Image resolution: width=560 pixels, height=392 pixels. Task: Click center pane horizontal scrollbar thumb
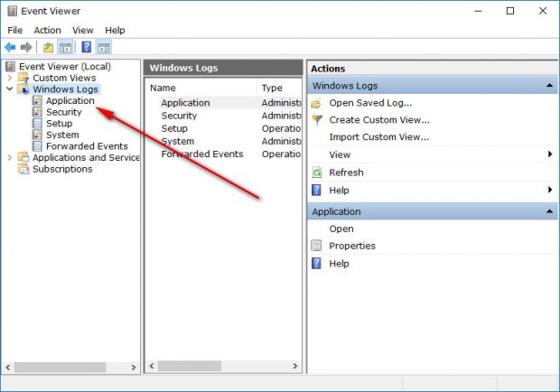[x=190, y=366]
